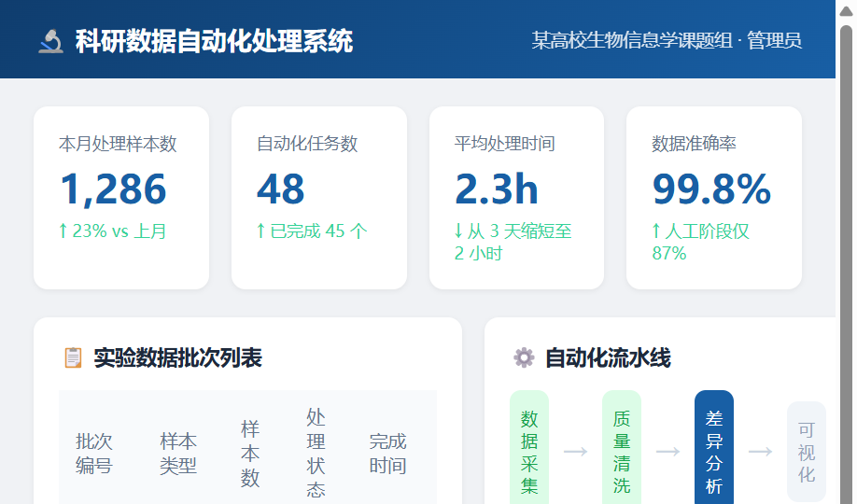Click the 样本数 column header
This screenshot has width=857, height=504.
(x=250, y=454)
